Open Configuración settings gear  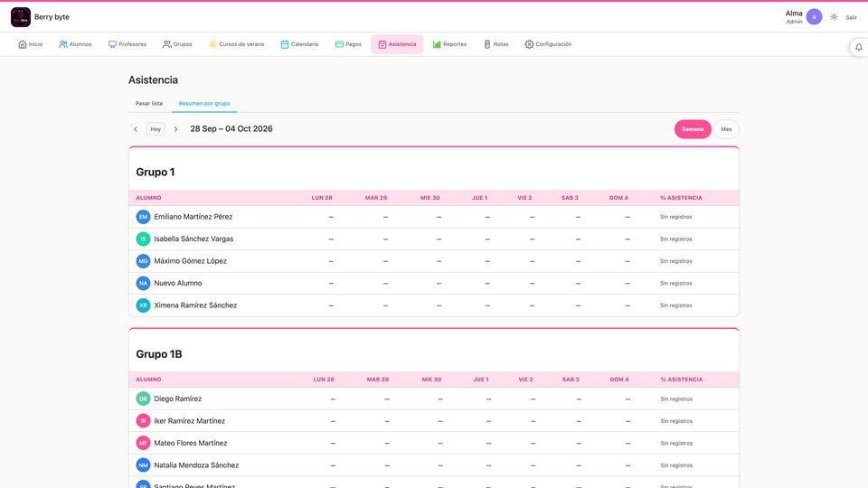548,44
